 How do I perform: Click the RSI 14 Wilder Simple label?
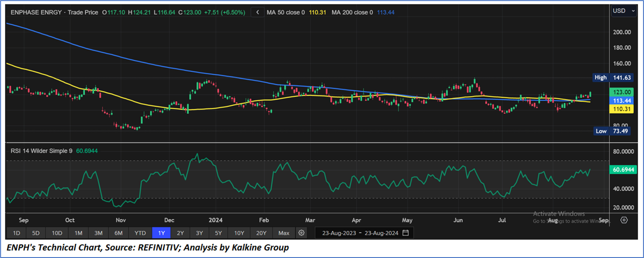(x=42, y=151)
